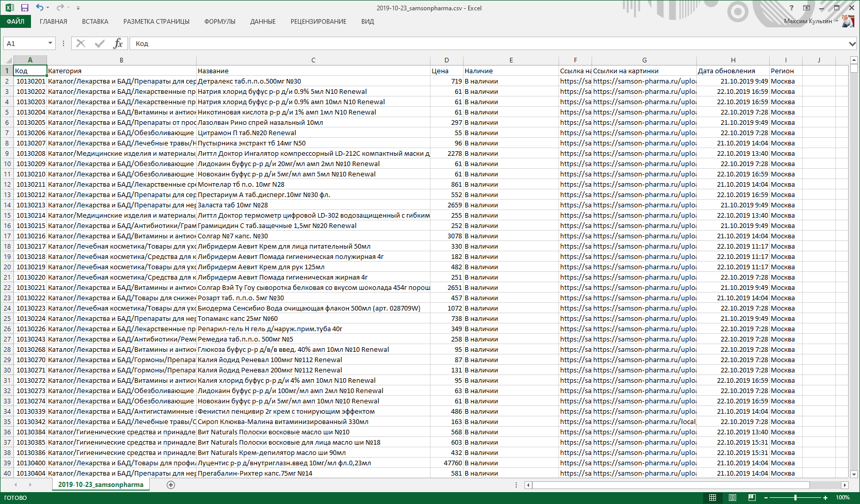Open Ribbon Display Options icon

coord(806,8)
